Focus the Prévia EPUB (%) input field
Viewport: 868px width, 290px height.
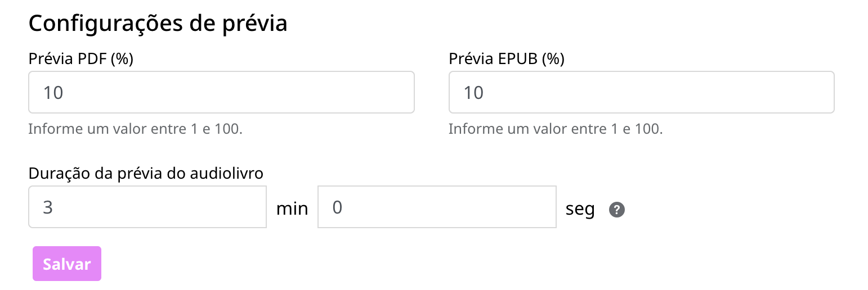pyautogui.click(x=642, y=92)
